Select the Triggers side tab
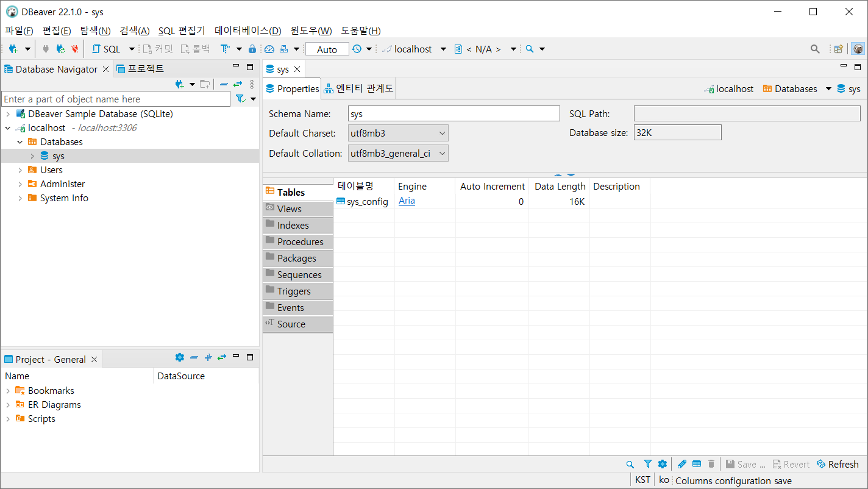 coord(298,291)
